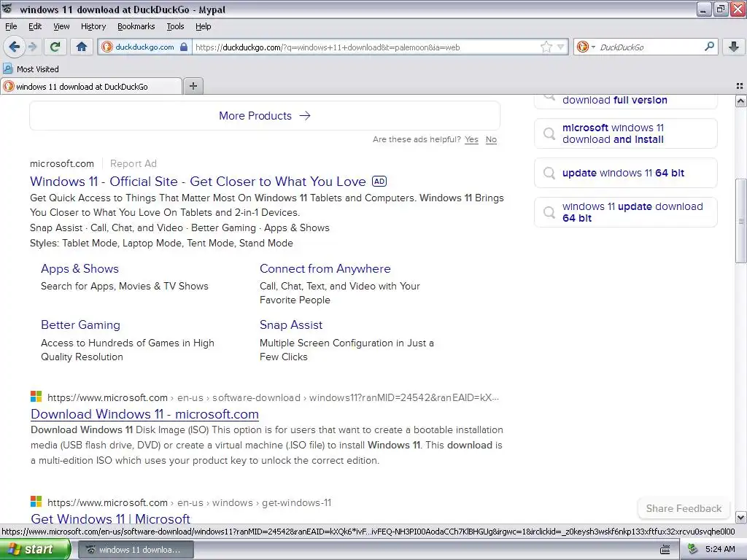
Task: Open the Bookmarks menu
Action: pyautogui.click(x=136, y=26)
